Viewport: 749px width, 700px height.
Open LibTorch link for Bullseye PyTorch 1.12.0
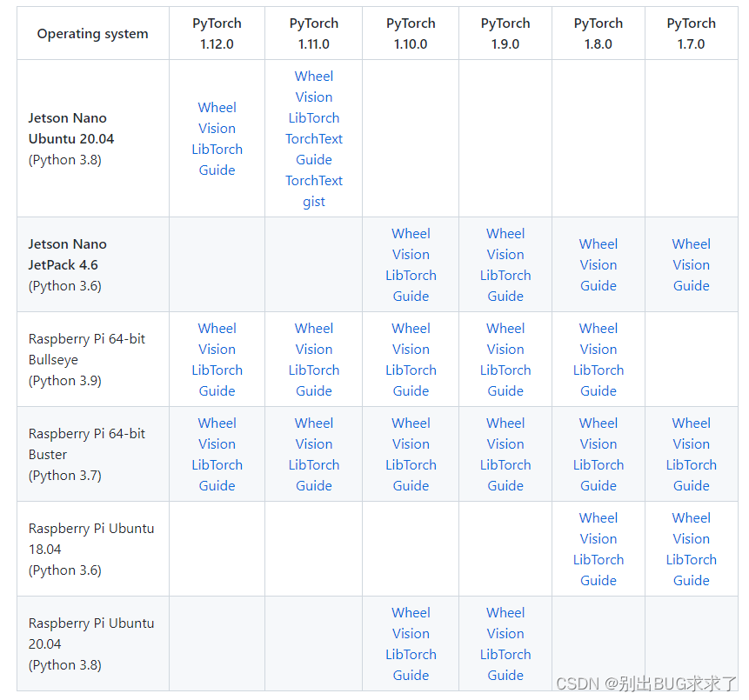click(217, 370)
